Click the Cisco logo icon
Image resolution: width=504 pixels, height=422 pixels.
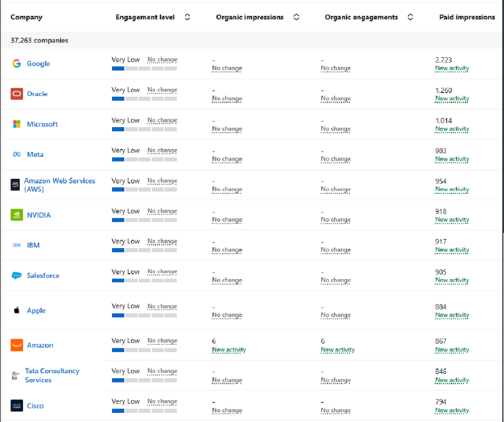(x=16, y=406)
